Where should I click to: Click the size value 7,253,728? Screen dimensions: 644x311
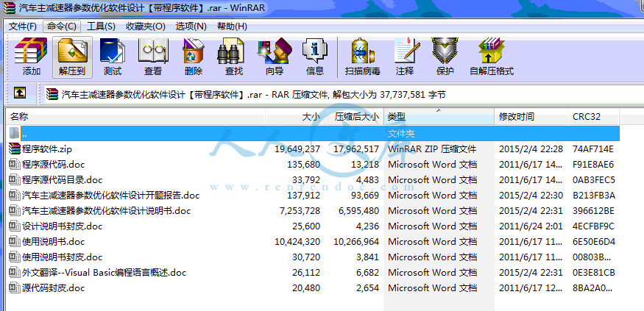click(300, 211)
